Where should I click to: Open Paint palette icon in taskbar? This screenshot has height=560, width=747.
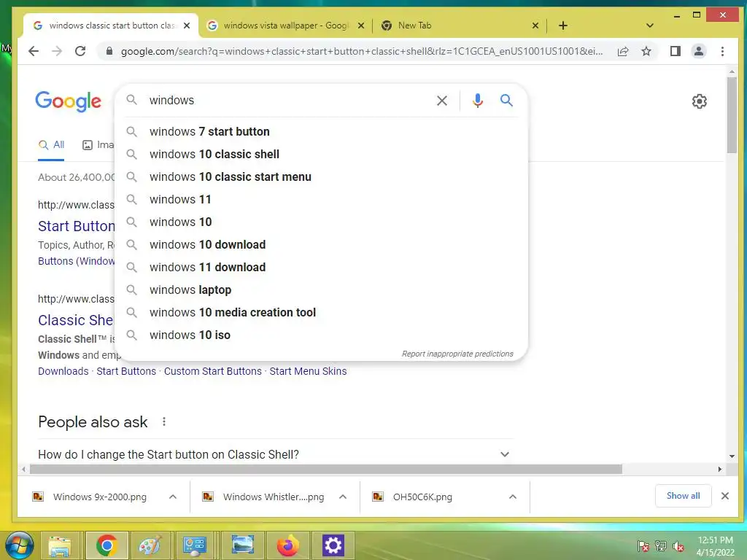[150, 545]
